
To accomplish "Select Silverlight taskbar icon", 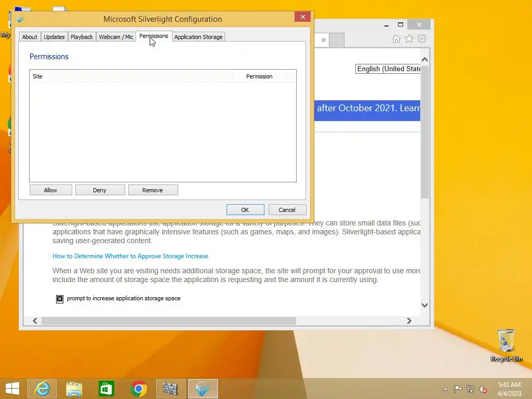I will point(203,389).
